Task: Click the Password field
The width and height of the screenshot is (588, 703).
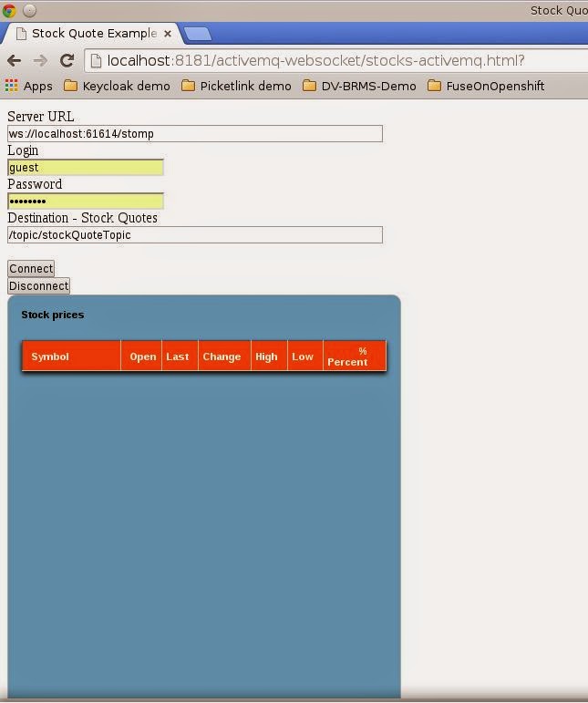Action: [x=85, y=201]
